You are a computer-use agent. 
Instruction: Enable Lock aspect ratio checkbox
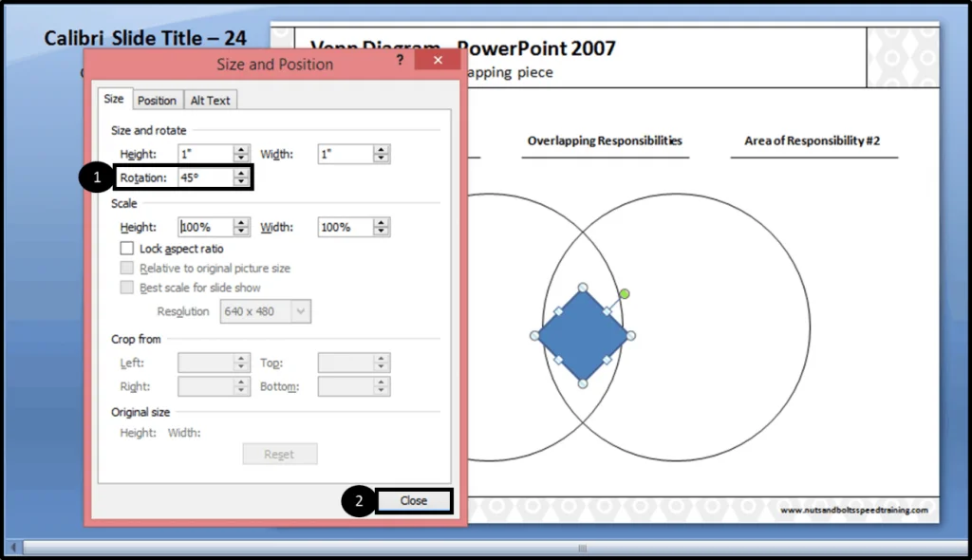[126, 248]
